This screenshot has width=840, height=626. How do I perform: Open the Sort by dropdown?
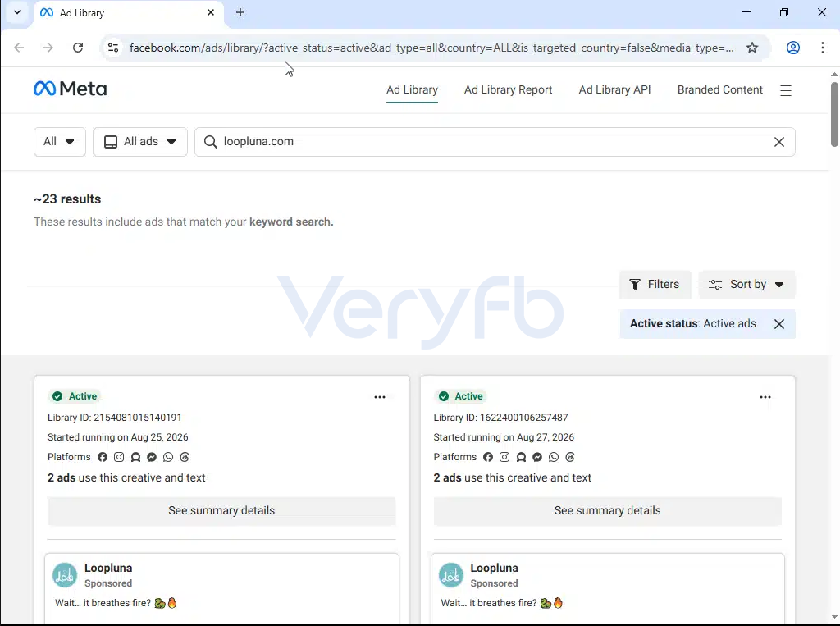[x=746, y=285]
